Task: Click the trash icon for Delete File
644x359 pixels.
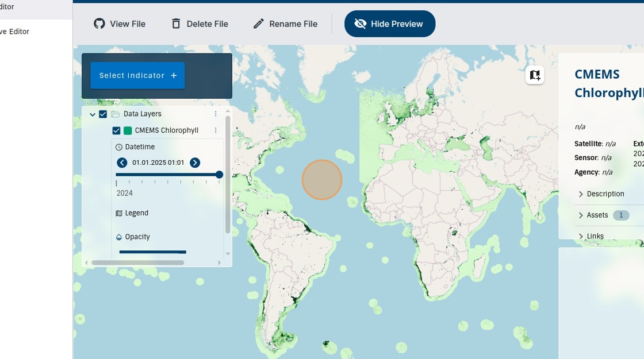Action: pyautogui.click(x=176, y=24)
